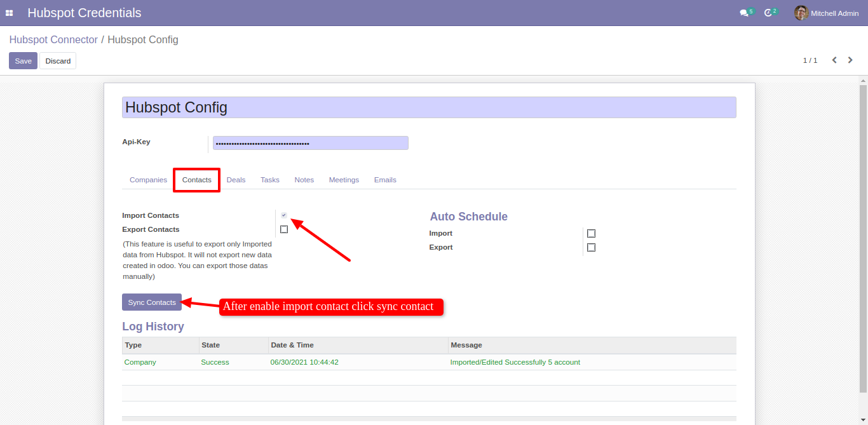
Task: Open the Notes tab
Action: (304, 180)
